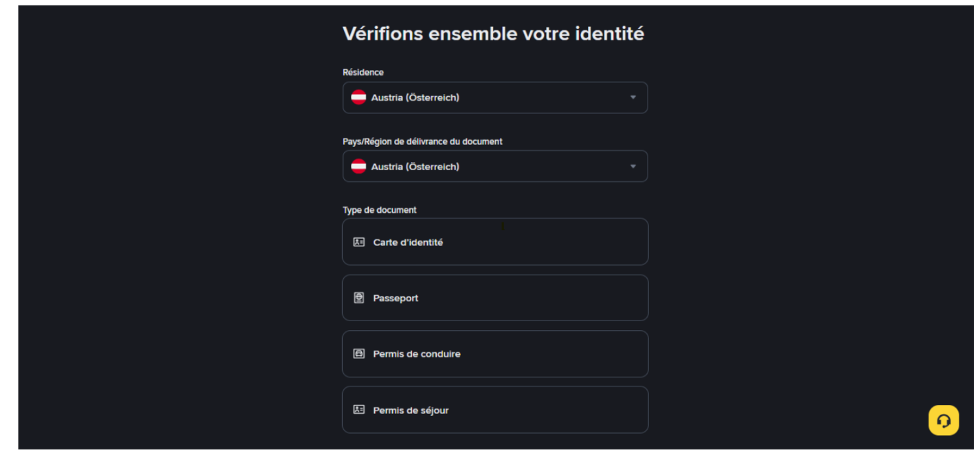This screenshot has width=980, height=455.
Task: Click the residence permit card icon
Action: pyautogui.click(x=358, y=410)
